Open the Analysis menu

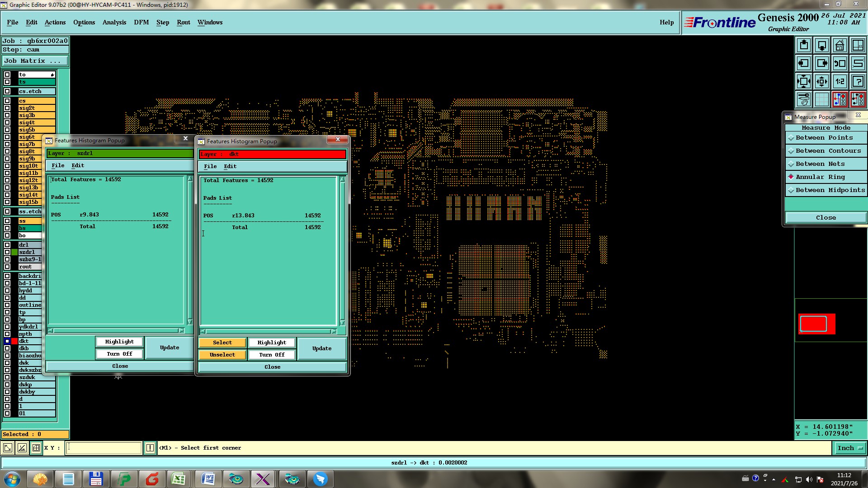click(114, 22)
